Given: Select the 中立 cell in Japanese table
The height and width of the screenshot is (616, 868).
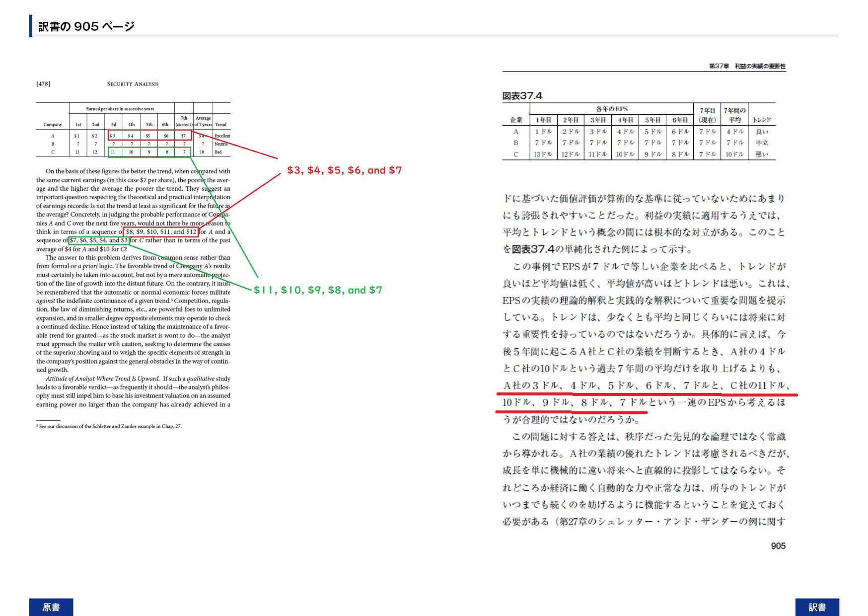Looking at the screenshot, I should click(x=762, y=143).
